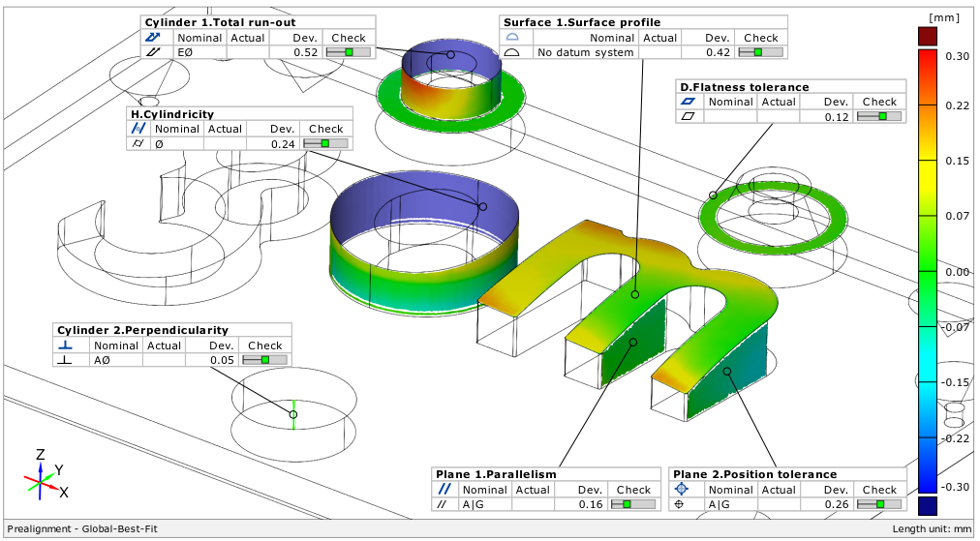Click the parallelism icon in Plane 1 label
Viewport: 980px width, 541px height.
(x=444, y=490)
